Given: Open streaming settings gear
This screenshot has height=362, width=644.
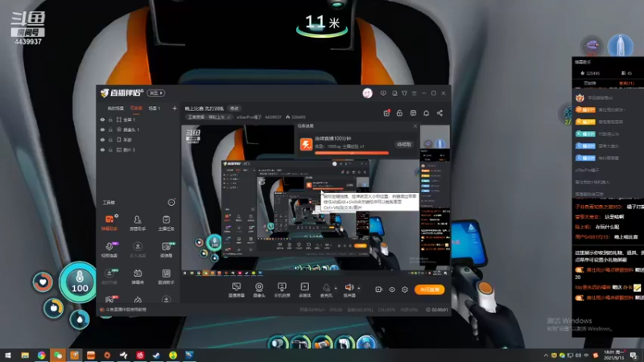Looking at the screenshot, I should pos(405,290).
